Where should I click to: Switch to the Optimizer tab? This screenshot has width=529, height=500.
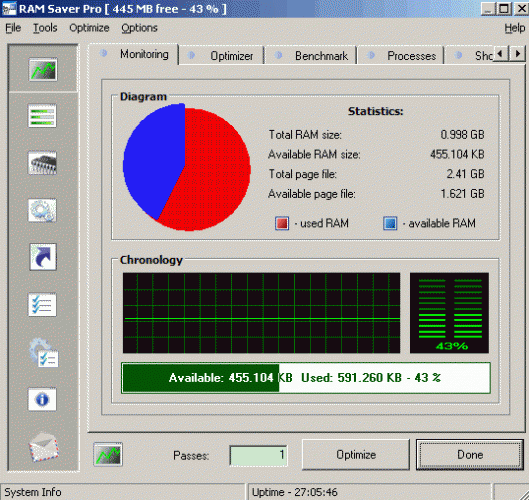point(221,56)
